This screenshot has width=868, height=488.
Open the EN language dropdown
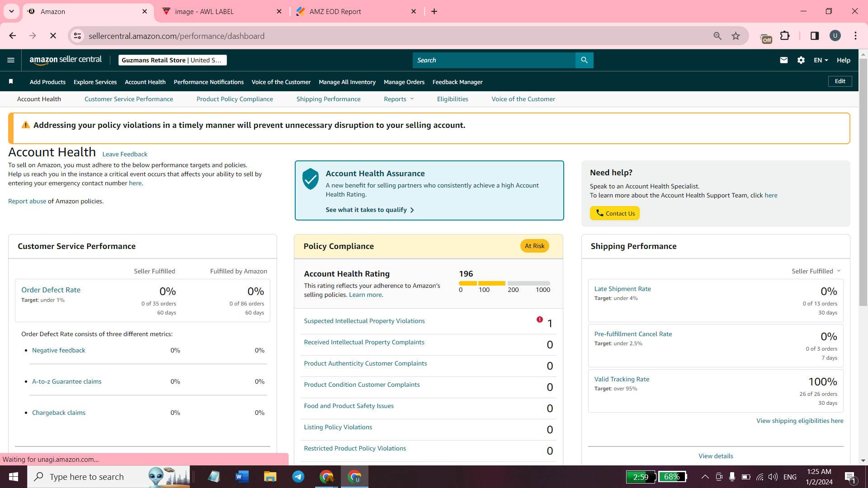[821, 60]
